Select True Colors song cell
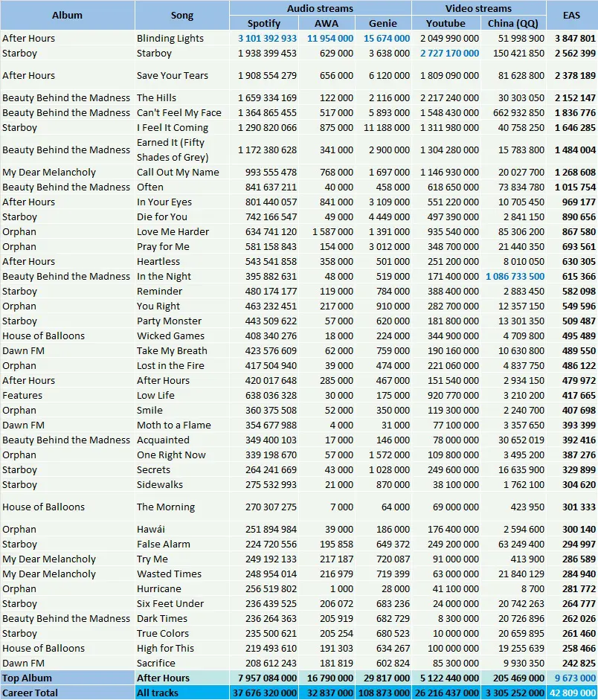The height and width of the screenshot is (700, 598). (x=182, y=634)
